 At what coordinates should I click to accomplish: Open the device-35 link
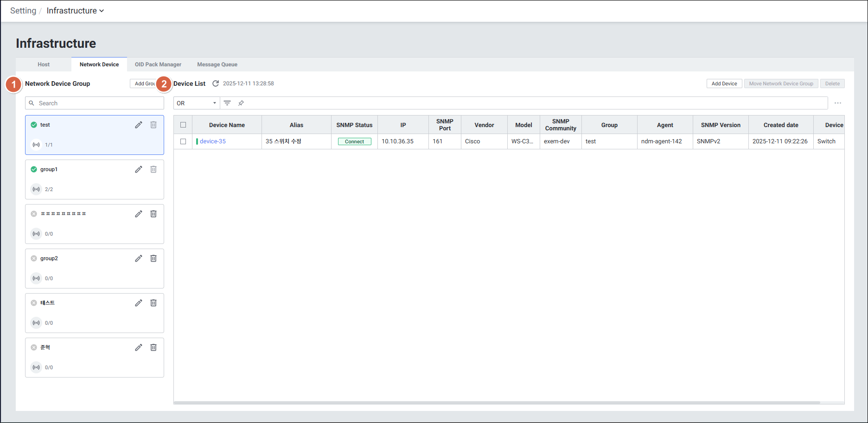[213, 141]
